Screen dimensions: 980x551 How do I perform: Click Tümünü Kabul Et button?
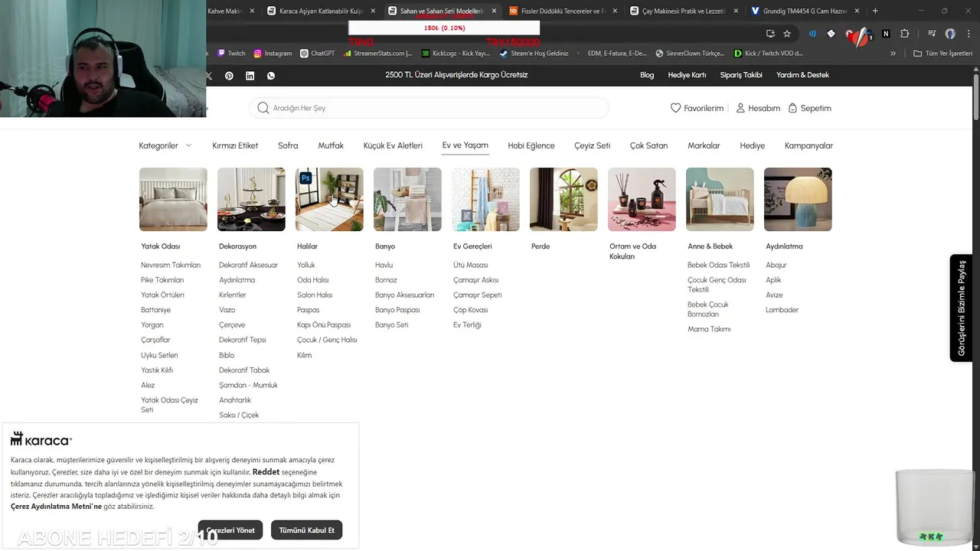(x=306, y=530)
